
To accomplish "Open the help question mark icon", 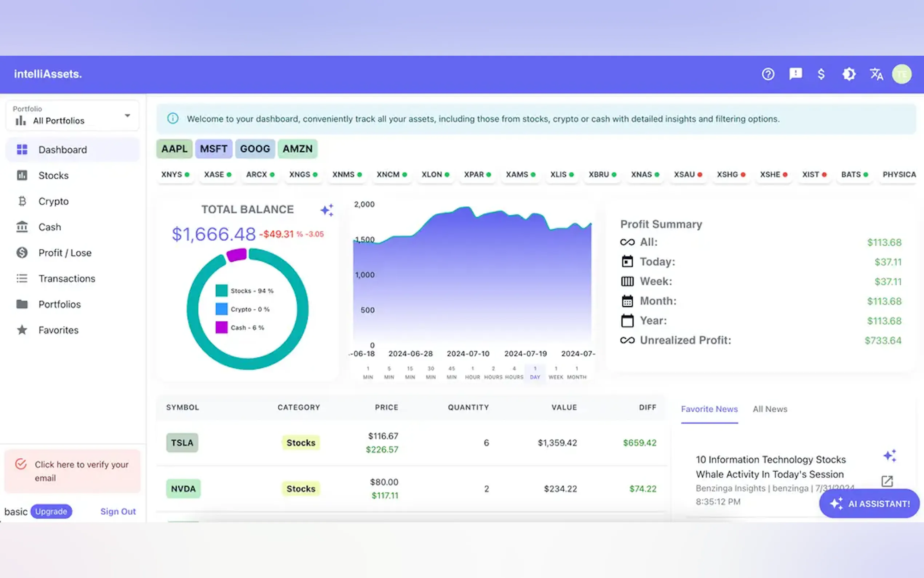I will [x=768, y=74].
